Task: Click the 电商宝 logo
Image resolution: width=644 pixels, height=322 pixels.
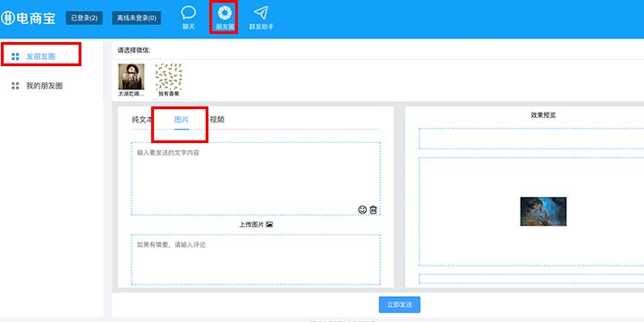Action: [x=28, y=18]
